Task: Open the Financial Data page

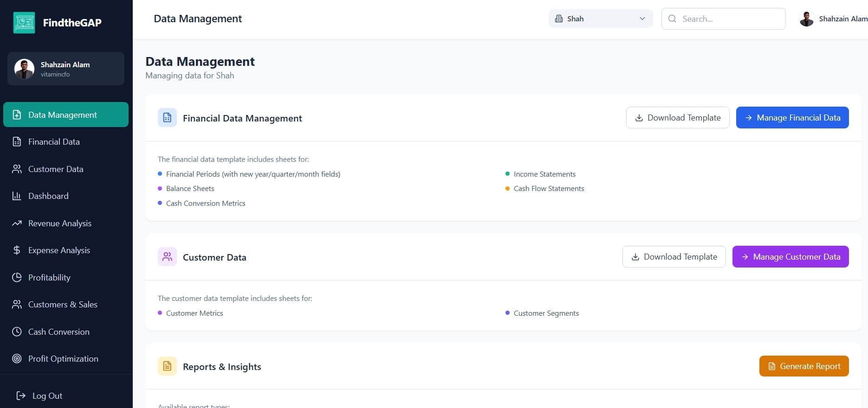Action: pos(66,142)
